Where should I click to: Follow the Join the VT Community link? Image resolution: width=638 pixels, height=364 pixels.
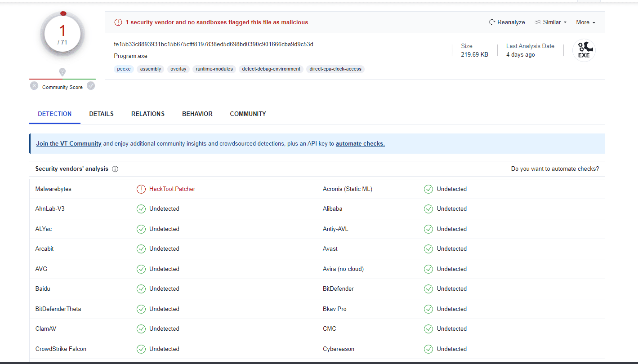coord(69,144)
